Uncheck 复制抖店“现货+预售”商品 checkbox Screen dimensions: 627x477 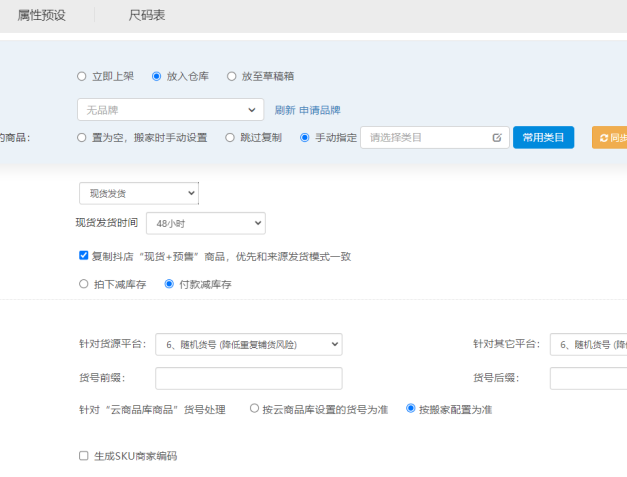(84, 256)
